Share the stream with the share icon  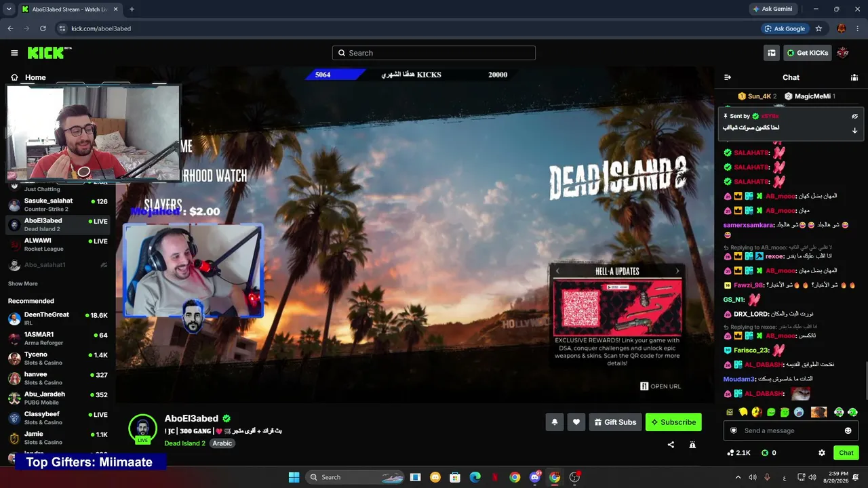point(671,445)
